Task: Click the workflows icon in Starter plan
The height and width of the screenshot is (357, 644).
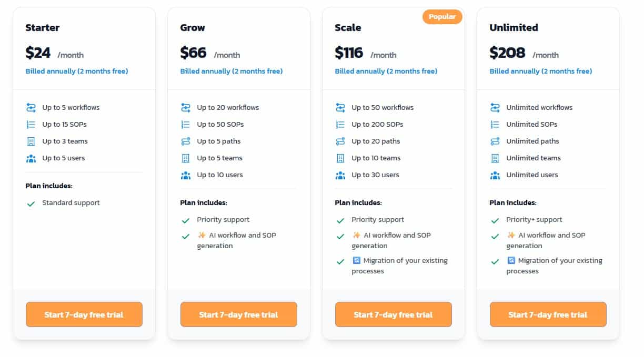Action: coord(31,107)
